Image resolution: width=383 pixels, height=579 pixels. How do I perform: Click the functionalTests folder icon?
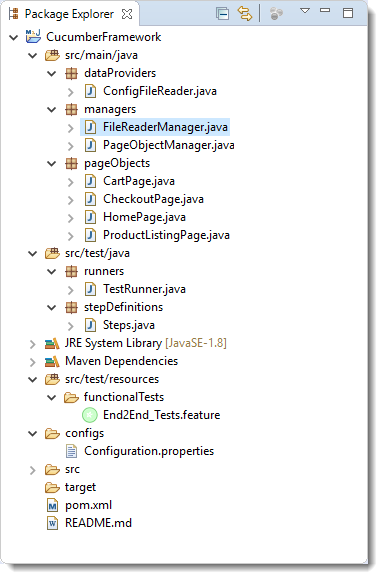click(71, 397)
